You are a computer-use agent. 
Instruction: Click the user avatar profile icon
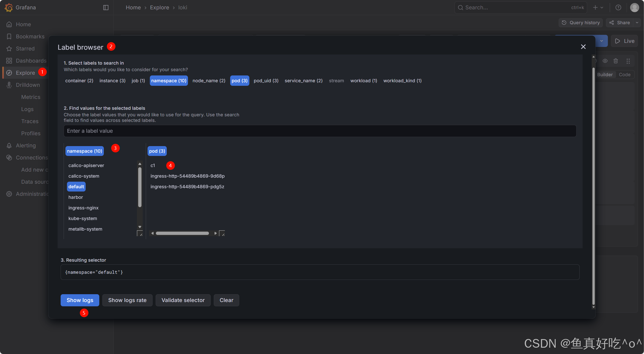(x=634, y=8)
